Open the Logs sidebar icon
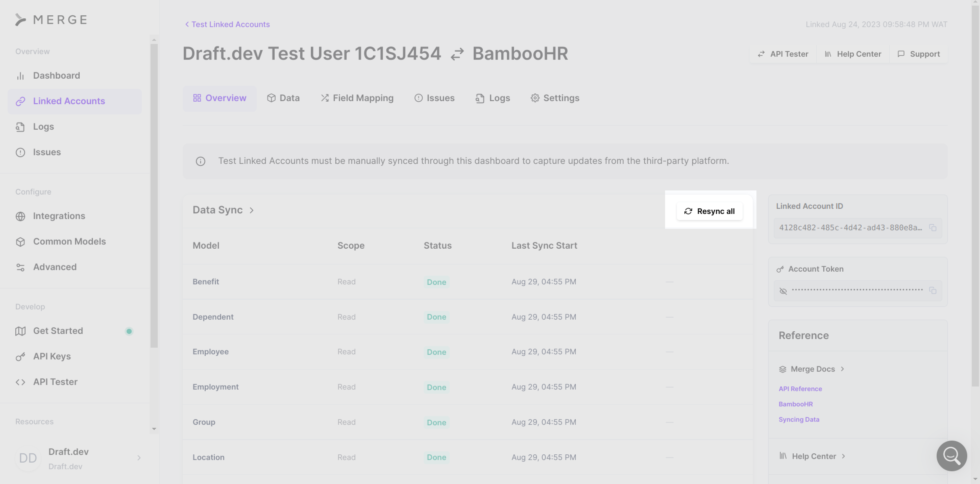The height and width of the screenshot is (484, 980). pyautogui.click(x=21, y=126)
